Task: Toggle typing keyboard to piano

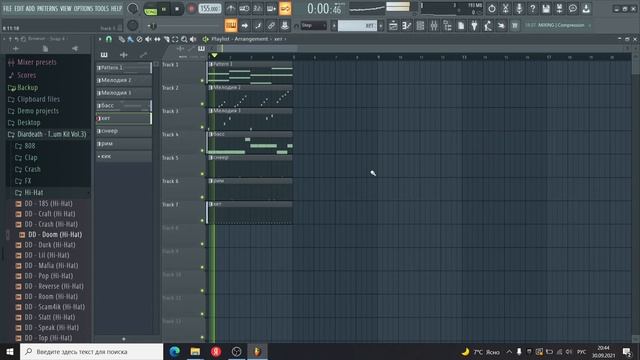Action: pyautogui.click(x=231, y=26)
